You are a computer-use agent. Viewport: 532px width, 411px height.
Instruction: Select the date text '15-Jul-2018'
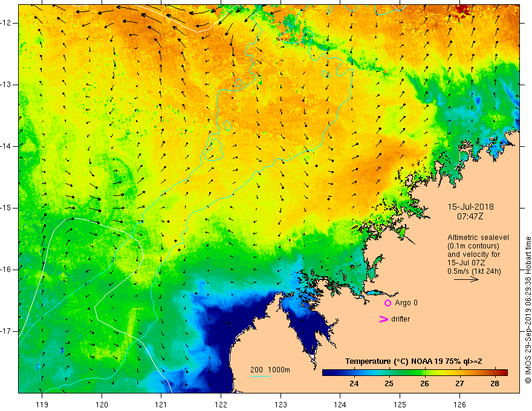pyautogui.click(x=470, y=207)
